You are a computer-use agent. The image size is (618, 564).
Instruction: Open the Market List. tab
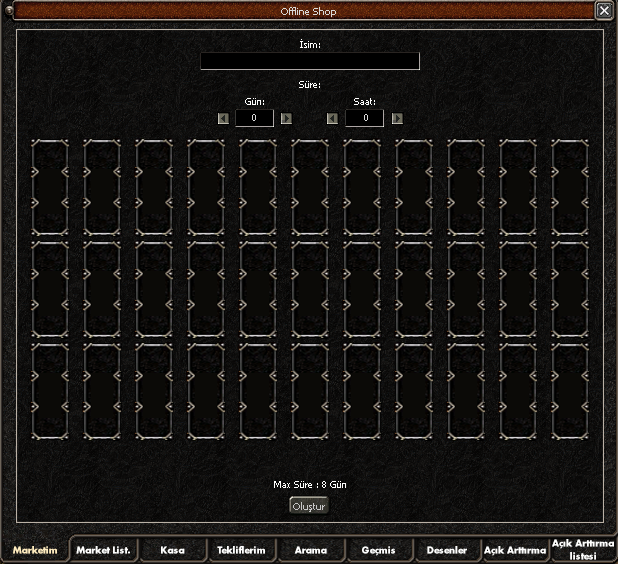pos(104,550)
